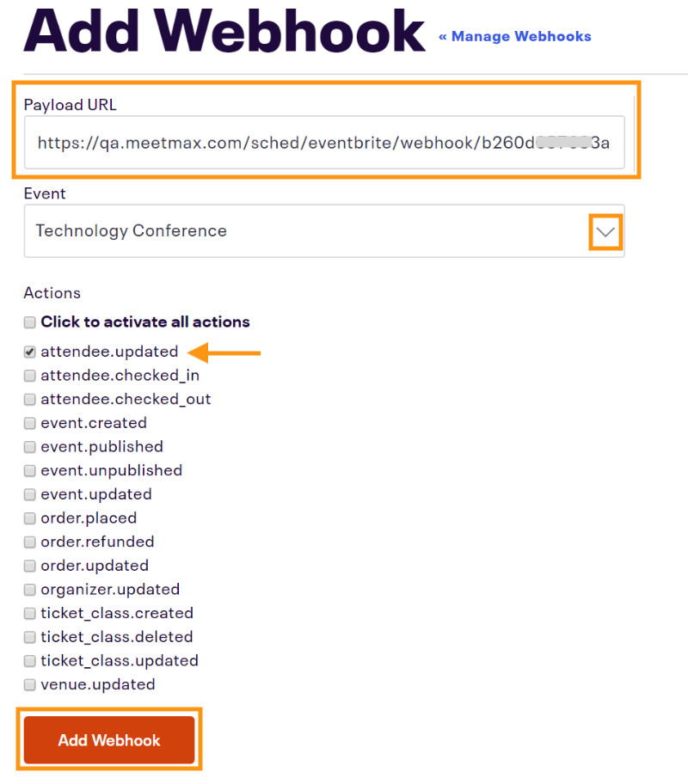The height and width of the screenshot is (784, 688).
Task: Tick the order.refunded action
Action: tap(30, 542)
